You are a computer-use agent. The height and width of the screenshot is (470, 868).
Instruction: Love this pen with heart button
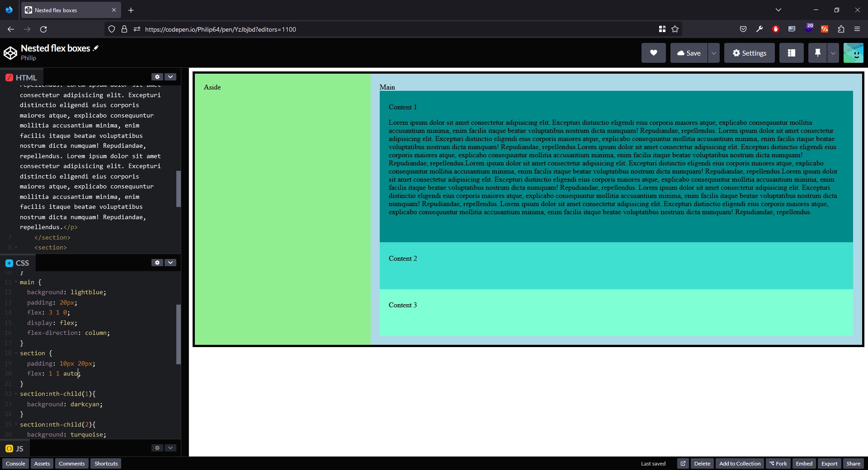point(653,53)
